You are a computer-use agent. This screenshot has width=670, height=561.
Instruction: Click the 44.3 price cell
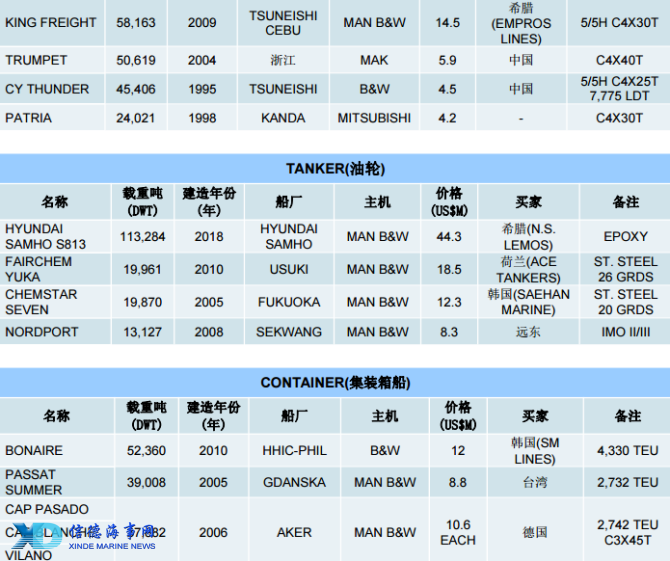[449, 236]
